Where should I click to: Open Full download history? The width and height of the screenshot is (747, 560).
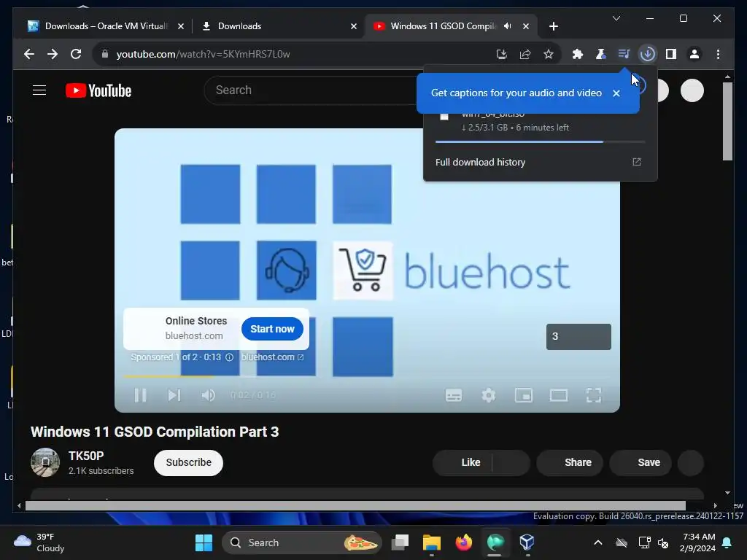(541, 163)
